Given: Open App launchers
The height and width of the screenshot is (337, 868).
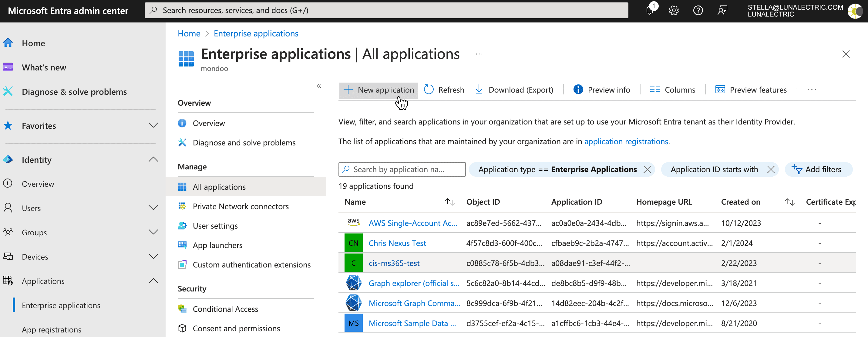Looking at the screenshot, I should click(x=217, y=245).
